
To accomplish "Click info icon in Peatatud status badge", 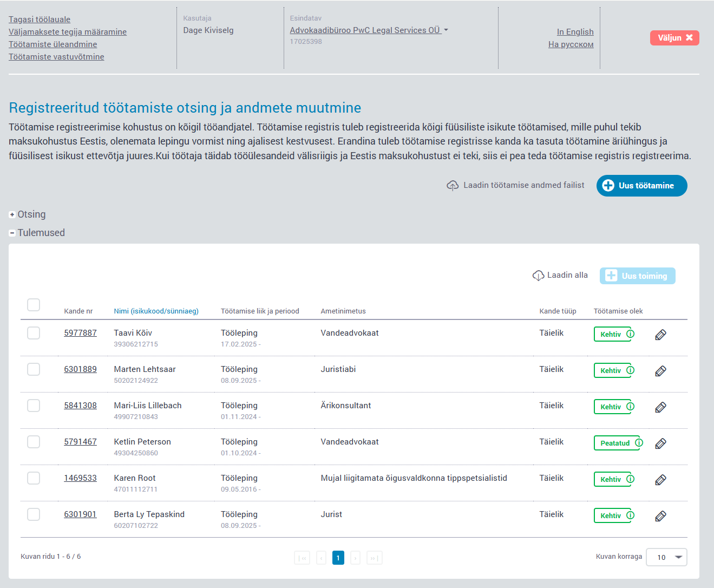I will tap(639, 443).
